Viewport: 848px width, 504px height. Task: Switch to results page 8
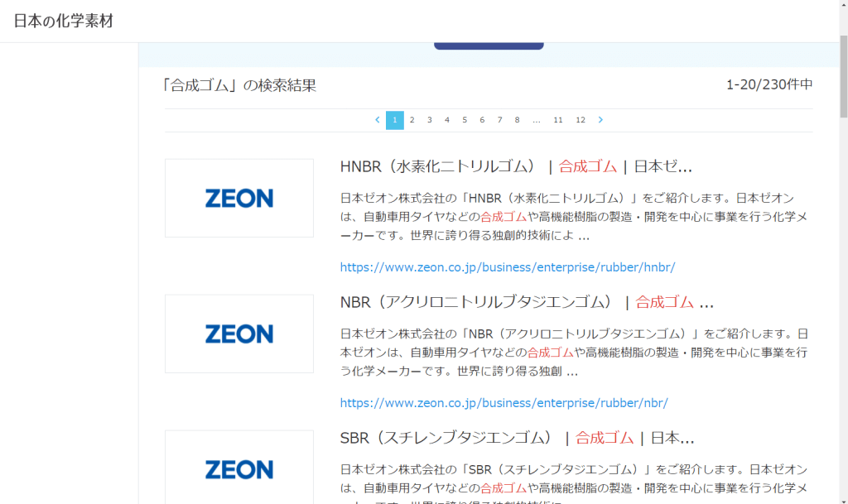tap(517, 120)
